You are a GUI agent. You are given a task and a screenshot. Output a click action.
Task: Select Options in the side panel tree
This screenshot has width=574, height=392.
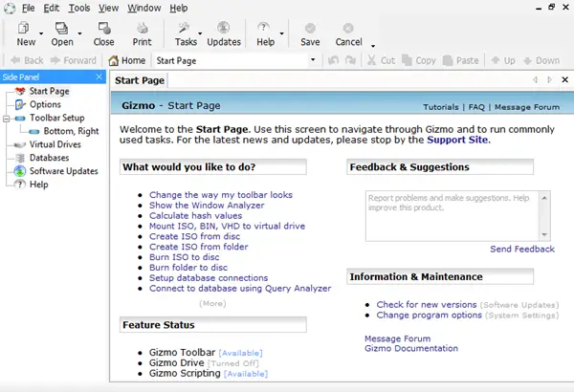tap(45, 104)
